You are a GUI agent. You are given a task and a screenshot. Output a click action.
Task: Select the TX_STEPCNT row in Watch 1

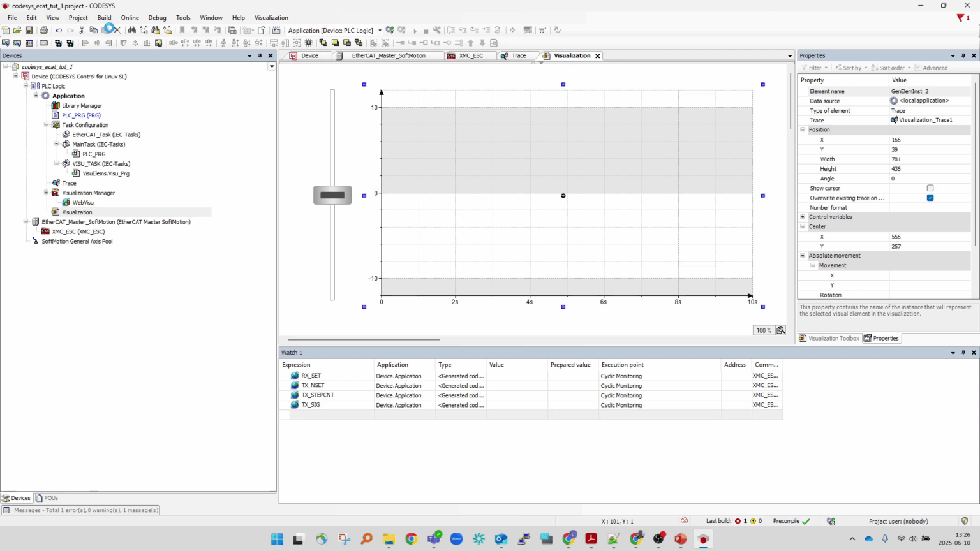point(318,395)
